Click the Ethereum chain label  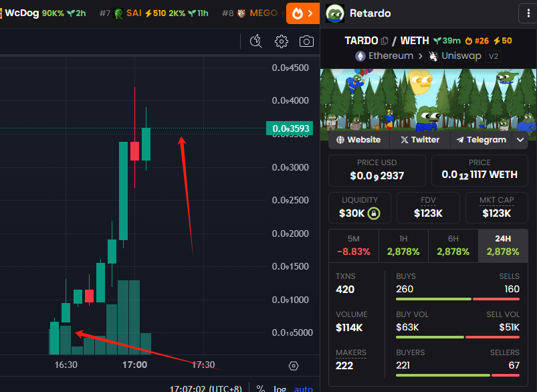tap(391, 56)
